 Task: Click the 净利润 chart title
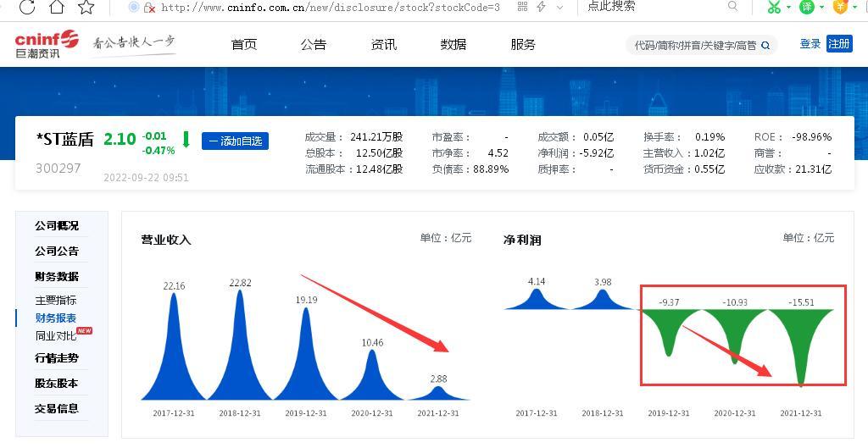[x=522, y=240]
